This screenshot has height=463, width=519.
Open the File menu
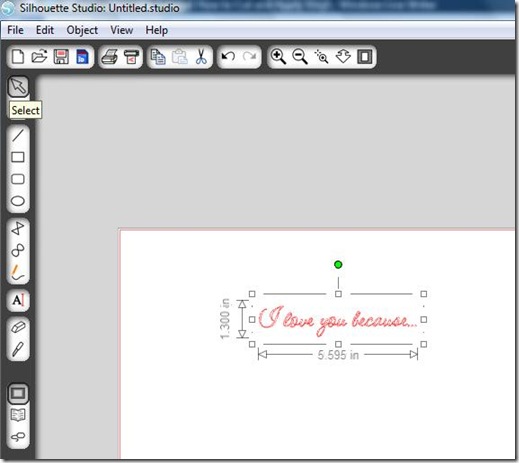point(15,30)
